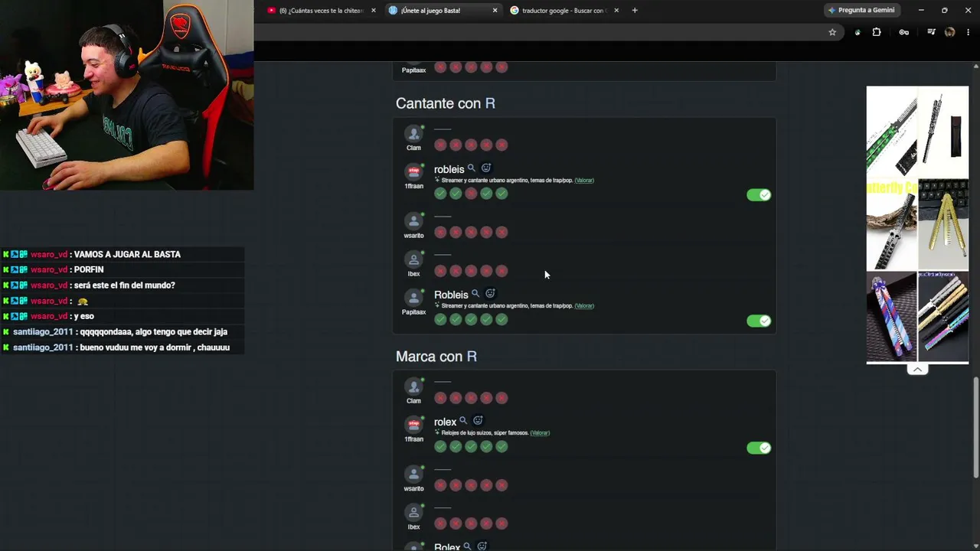Click Papitaax's avatar beside the Robleis answer
The height and width of the screenshot is (551, 980).
(x=413, y=298)
